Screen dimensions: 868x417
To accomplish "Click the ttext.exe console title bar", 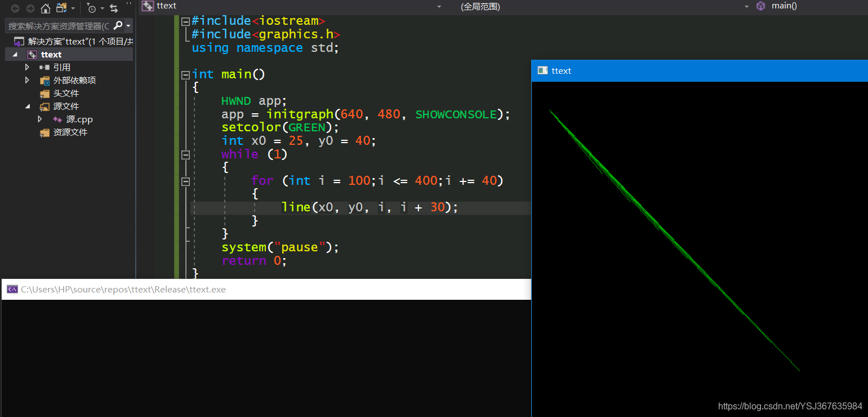I will click(266, 289).
